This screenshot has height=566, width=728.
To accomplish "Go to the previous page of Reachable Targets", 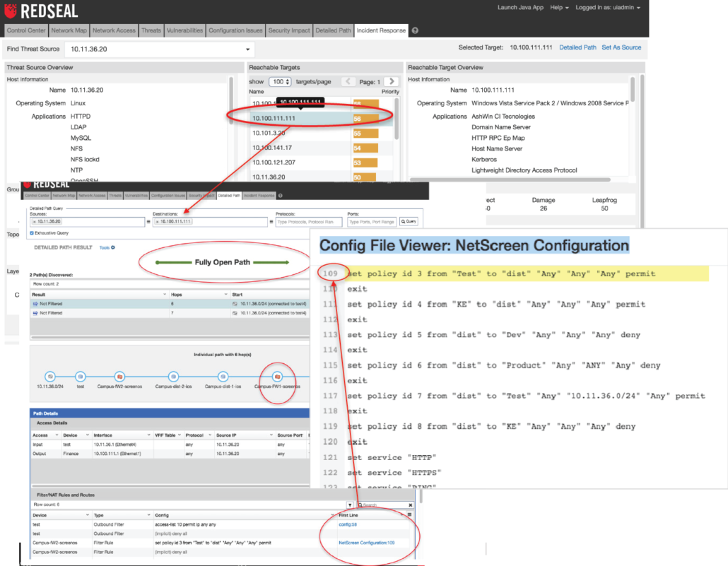I will (348, 82).
